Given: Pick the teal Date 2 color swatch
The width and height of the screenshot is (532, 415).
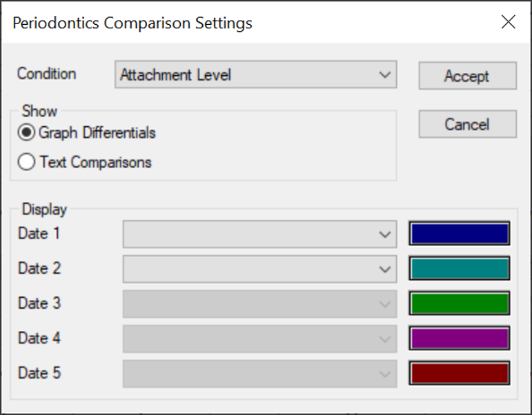Looking at the screenshot, I should click(x=459, y=269).
